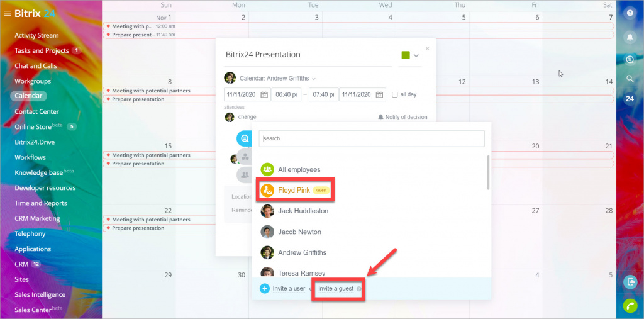644x319 pixels.
Task: Open Knowledge base in the sidebar
Action: click(x=39, y=172)
